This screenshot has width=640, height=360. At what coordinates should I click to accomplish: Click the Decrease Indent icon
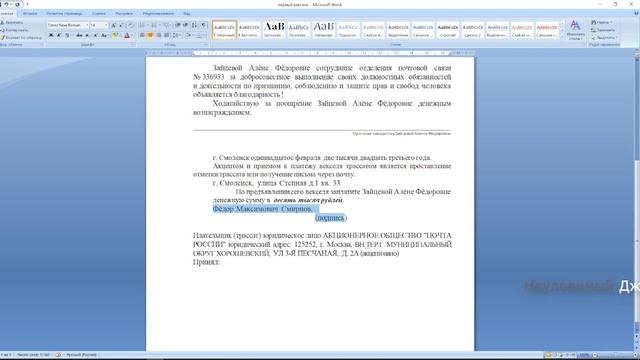178,25
